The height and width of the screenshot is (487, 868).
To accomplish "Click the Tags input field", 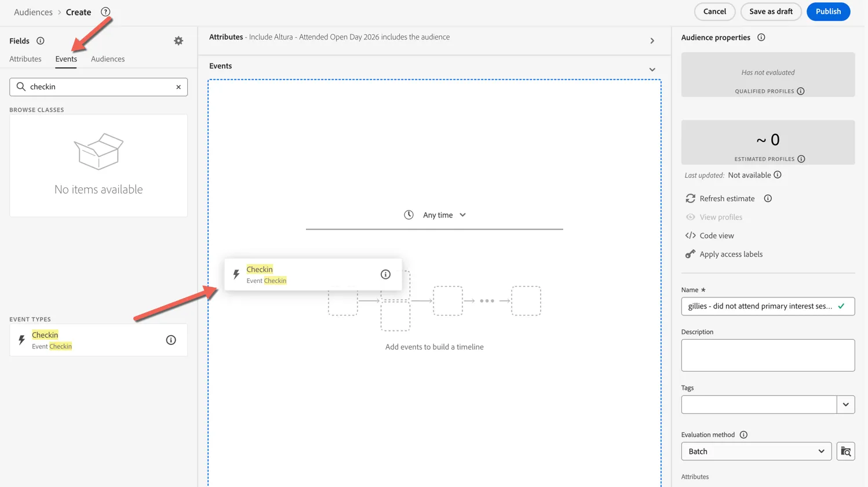I will click(x=759, y=405).
